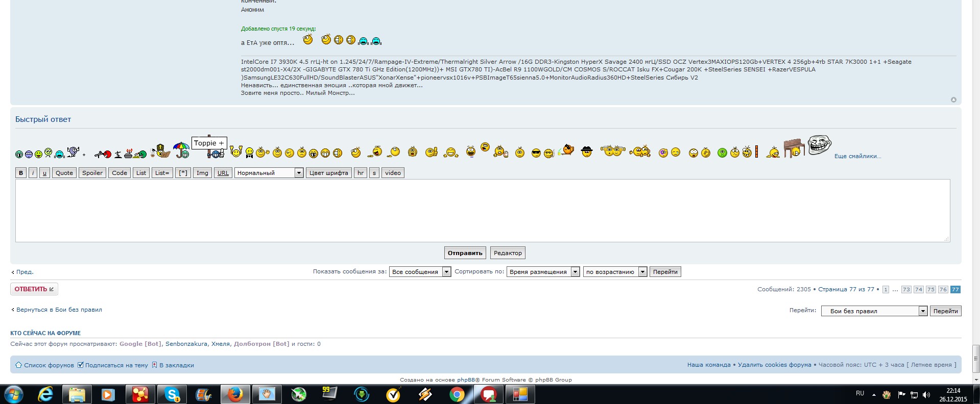Open the Нормальный font size dropdown
Image resolution: width=980 pixels, height=404 pixels.
(x=269, y=173)
